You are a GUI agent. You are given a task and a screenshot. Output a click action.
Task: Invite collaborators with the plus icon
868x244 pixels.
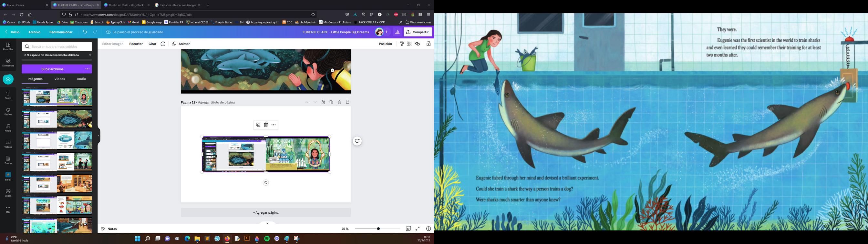coord(387,32)
